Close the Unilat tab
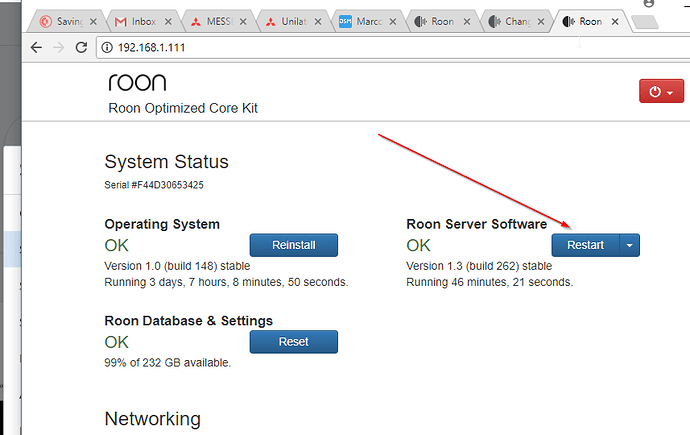This screenshot has width=690, height=435. click(318, 22)
